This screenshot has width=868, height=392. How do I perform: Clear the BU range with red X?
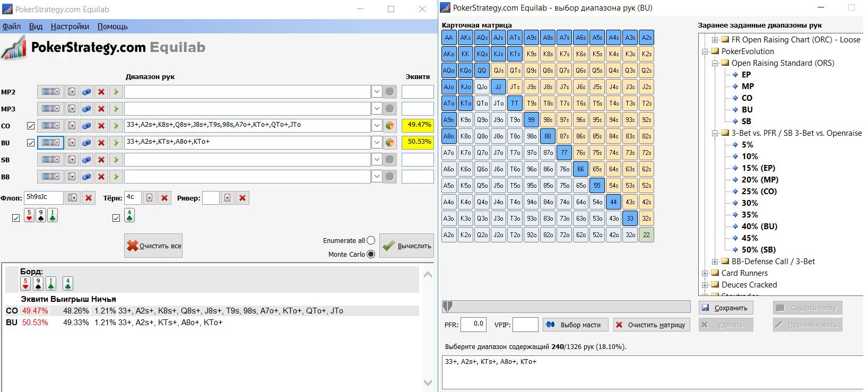pyautogui.click(x=101, y=143)
